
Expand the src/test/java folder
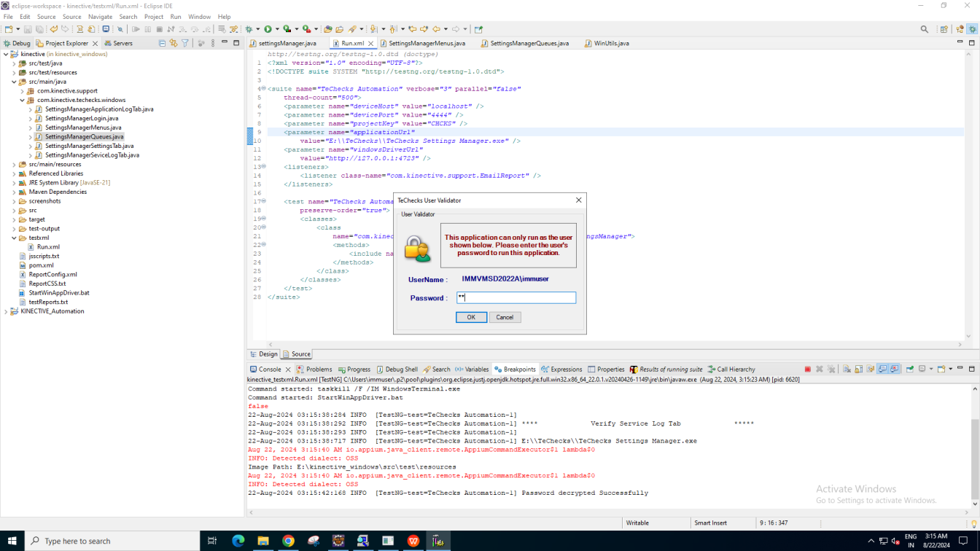[14, 63]
